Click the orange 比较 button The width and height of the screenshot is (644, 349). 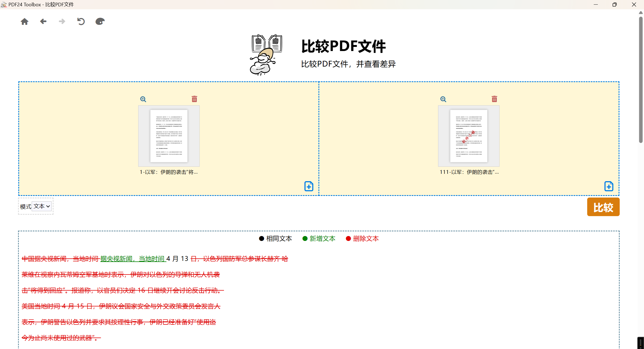[603, 207]
